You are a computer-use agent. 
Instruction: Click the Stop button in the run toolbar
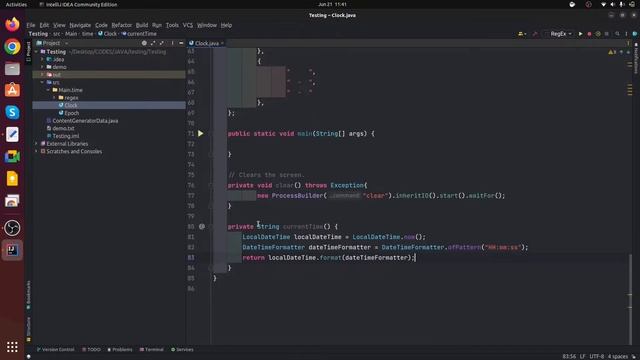(607, 34)
